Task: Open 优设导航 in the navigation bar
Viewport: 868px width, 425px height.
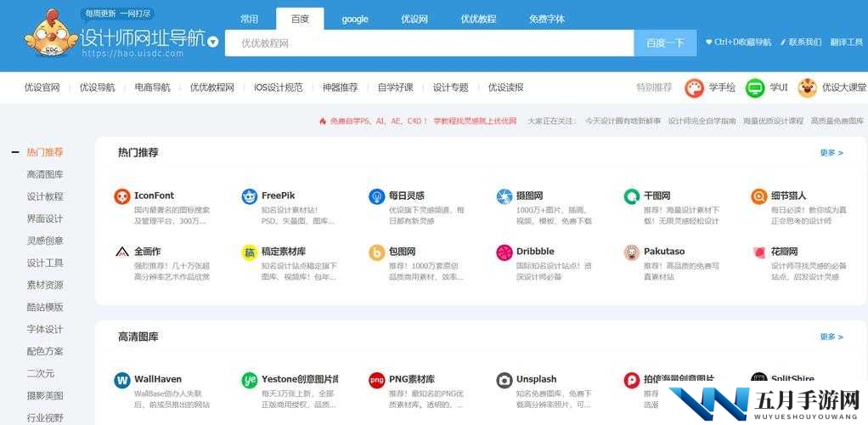Action: pyautogui.click(x=98, y=88)
